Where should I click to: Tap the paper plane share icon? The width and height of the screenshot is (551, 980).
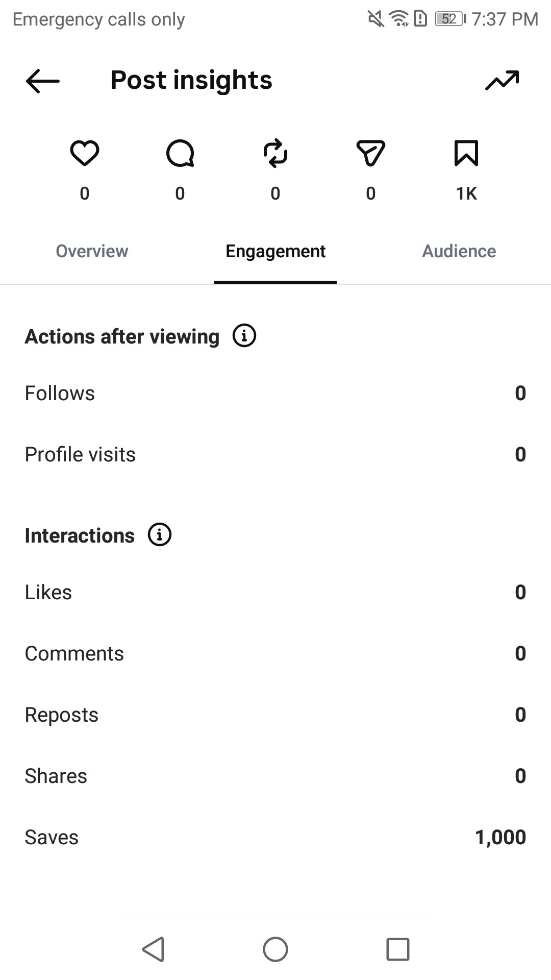(371, 153)
